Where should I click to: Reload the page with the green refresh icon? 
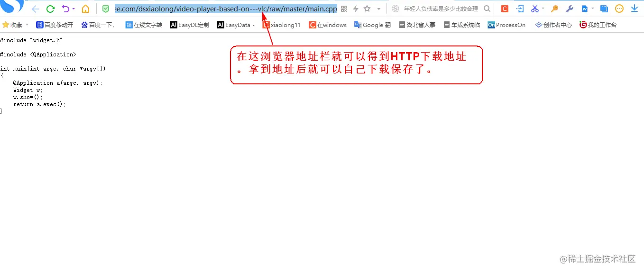(x=50, y=9)
